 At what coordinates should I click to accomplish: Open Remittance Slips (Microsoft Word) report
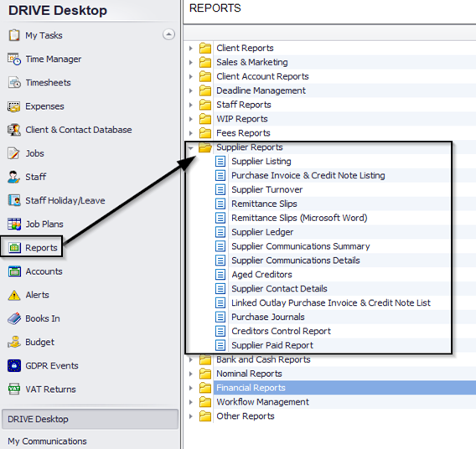pyautogui.click(x=299, y=218)
